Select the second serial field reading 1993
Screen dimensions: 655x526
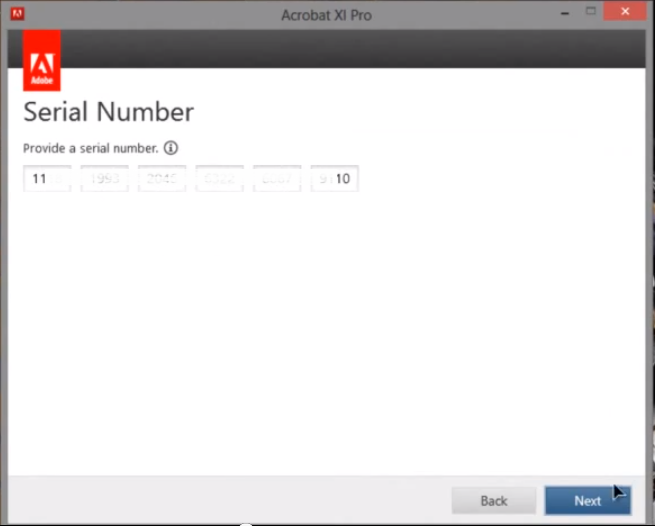[x=104, y=179]
